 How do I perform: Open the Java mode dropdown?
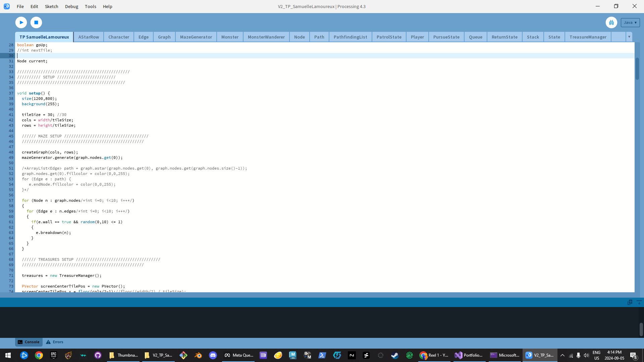[630, 22]
